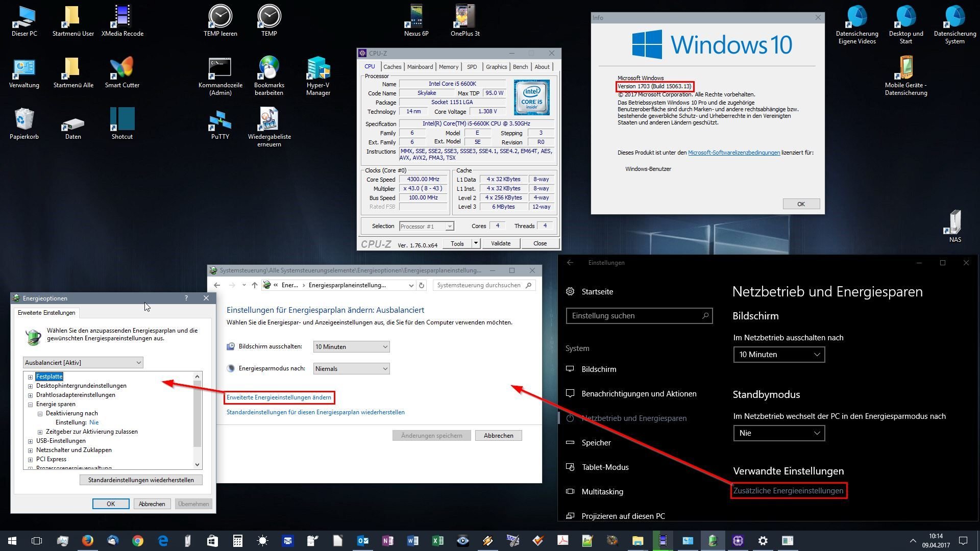Launch Hyper-V Manager shortcut

coord(318,76)
